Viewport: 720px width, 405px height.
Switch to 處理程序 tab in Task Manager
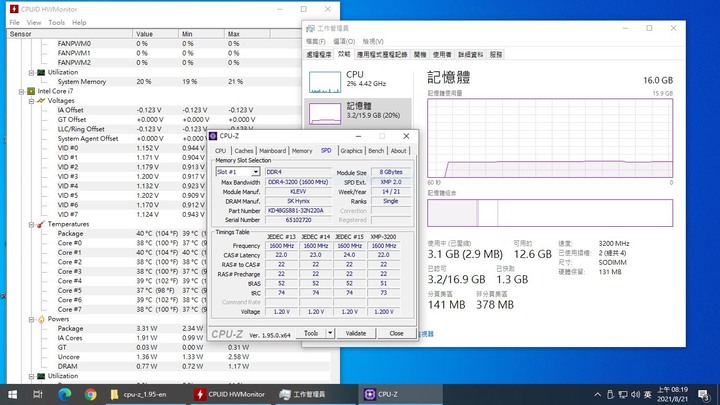319,55
